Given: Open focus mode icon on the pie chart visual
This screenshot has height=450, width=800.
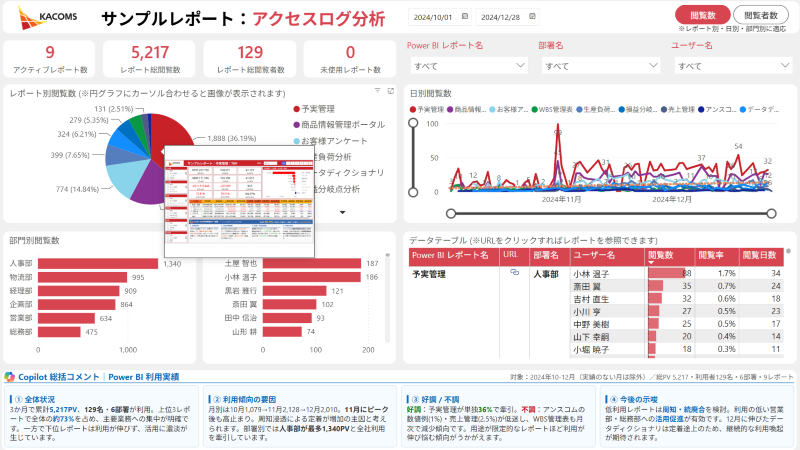Looking at the screenshot, I should [x=391, y=91].
